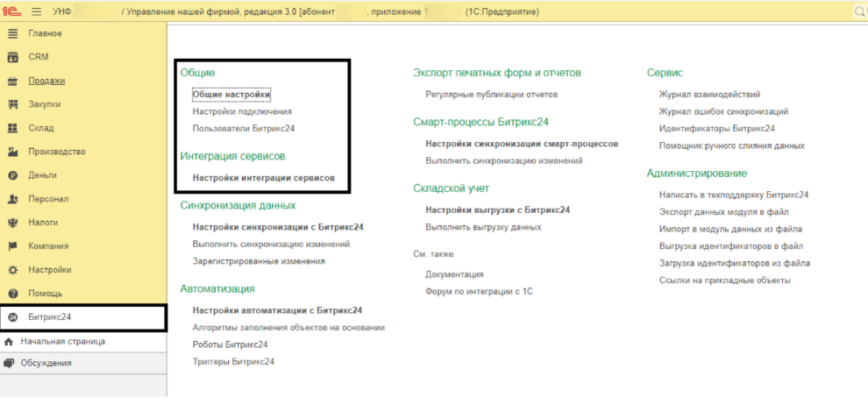Open the hamburger main menu icon
The height and width of the screenshot is (412, 868).
pos(37,11)
